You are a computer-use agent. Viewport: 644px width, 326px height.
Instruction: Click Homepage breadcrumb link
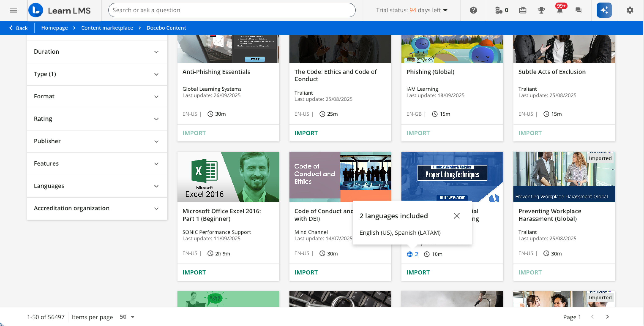tap(54, 28)
